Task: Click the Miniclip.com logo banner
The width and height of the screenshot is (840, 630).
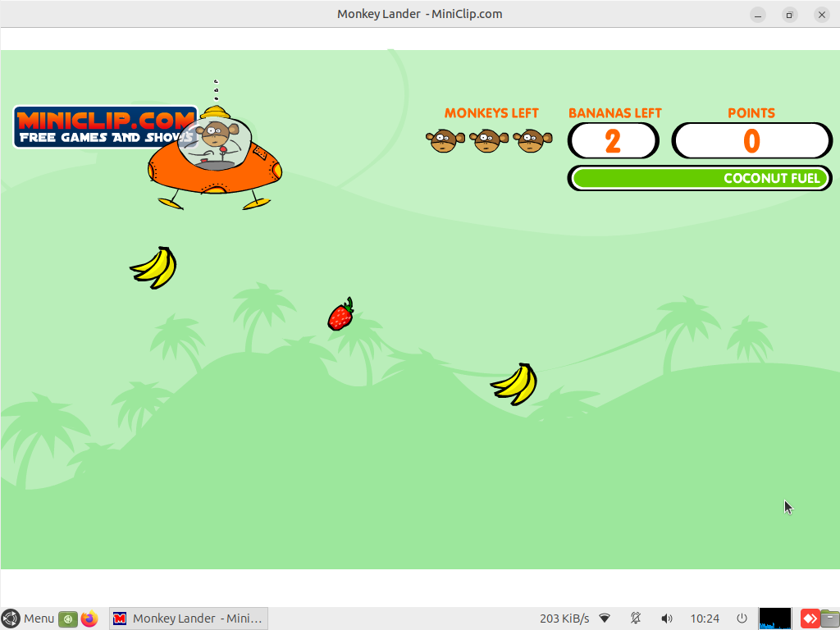Action: click(106, 127)
